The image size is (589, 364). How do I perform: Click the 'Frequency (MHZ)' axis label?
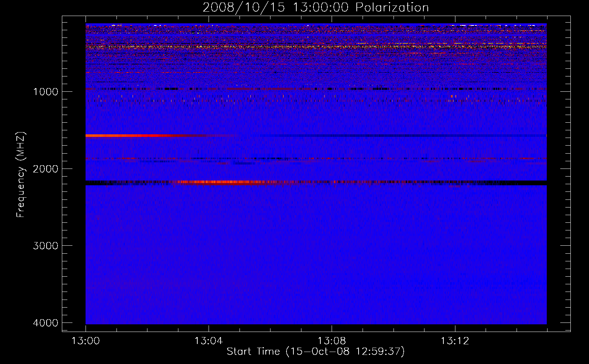[x=21, y=175]
